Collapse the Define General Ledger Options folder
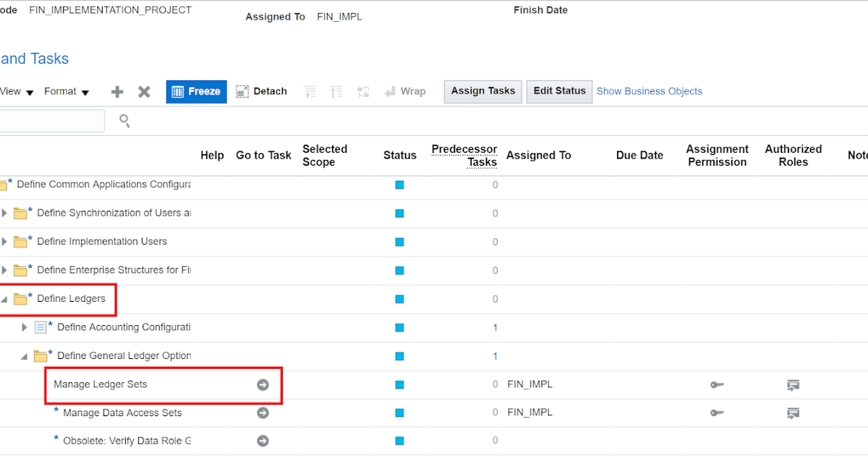The height and width of the screenshot is (456, 868). pos(25,356)
